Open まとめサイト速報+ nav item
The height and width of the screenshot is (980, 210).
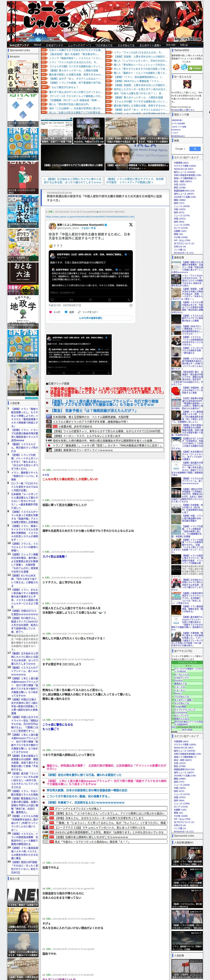[x=150, y=45]
